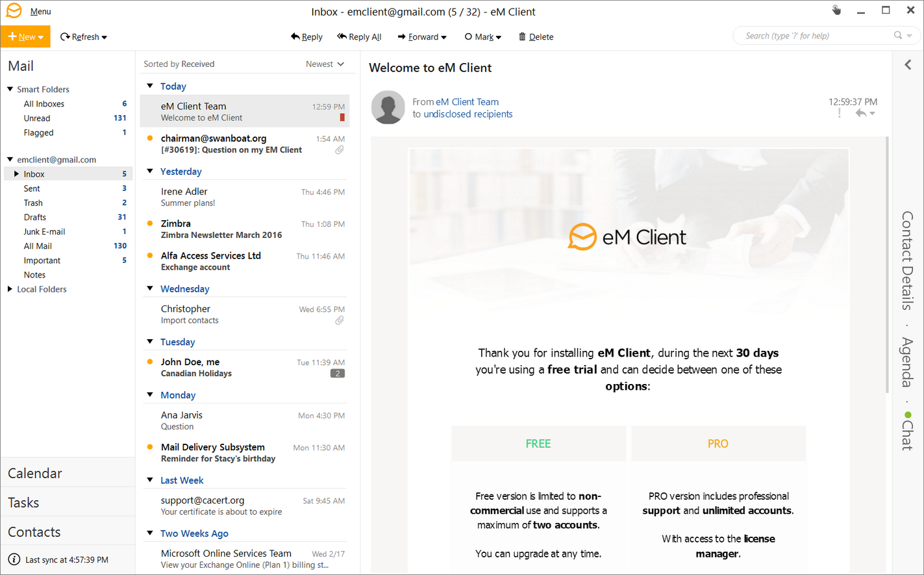
Task: Open the Menu
Action: click(40, 12)
